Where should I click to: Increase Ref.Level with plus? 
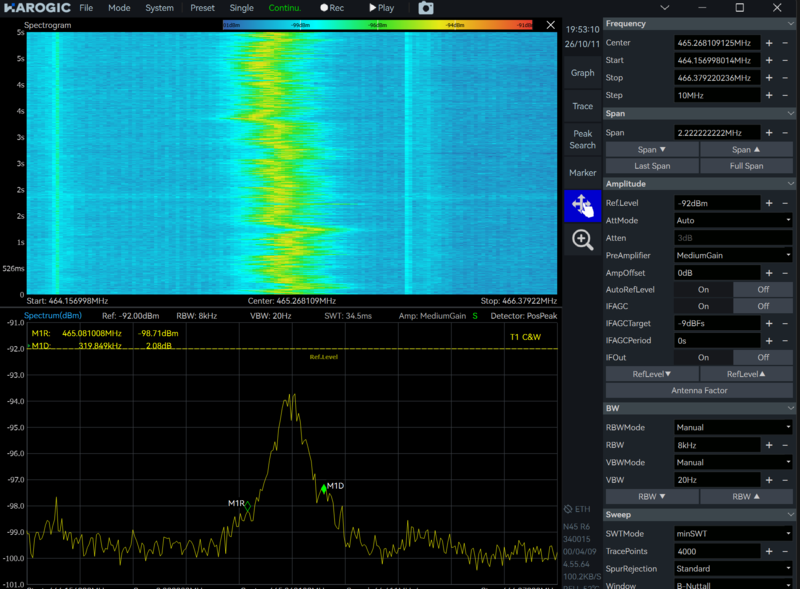[769, 203]
